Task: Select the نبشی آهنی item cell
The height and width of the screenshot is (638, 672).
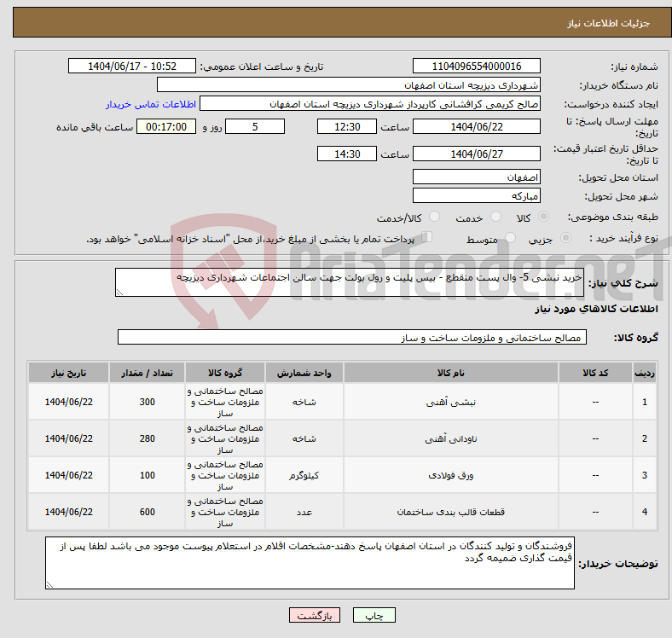Action: click(450, 402)
